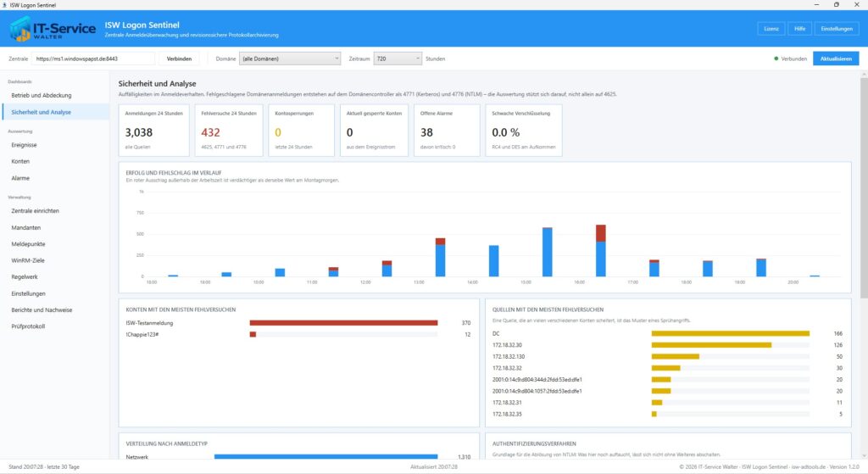Viewport: 868px width, 474px height.
Task: Open Meldepunkte in the sidebar
Action: tap(55, 244)
